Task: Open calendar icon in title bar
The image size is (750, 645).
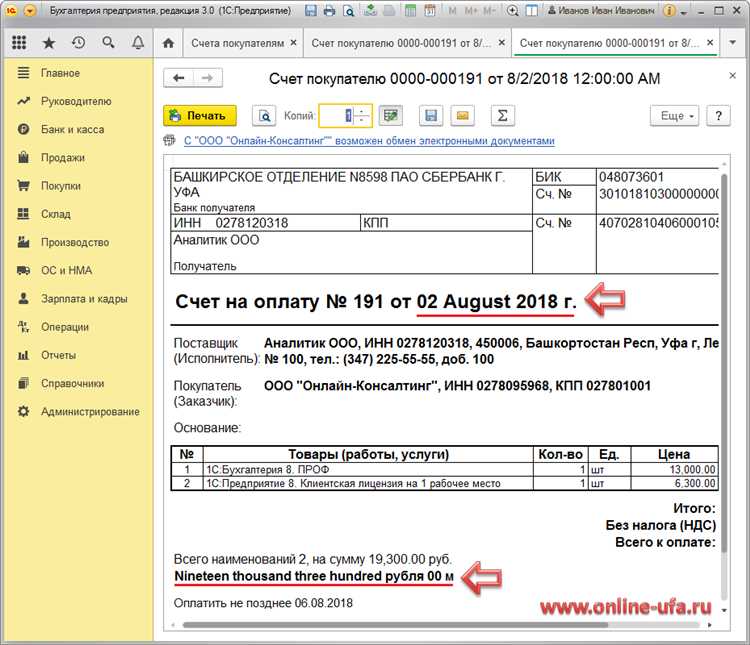Action: pyautogui.click(x=430, y=10)
